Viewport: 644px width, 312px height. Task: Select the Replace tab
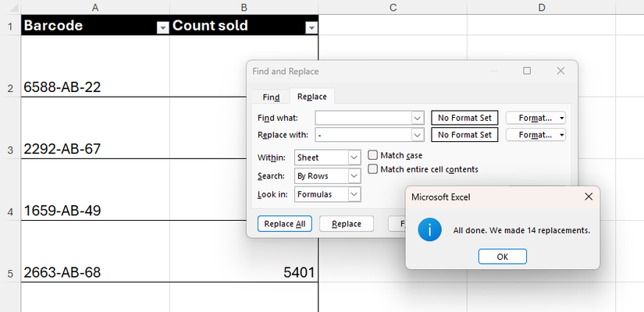point(312,97)
